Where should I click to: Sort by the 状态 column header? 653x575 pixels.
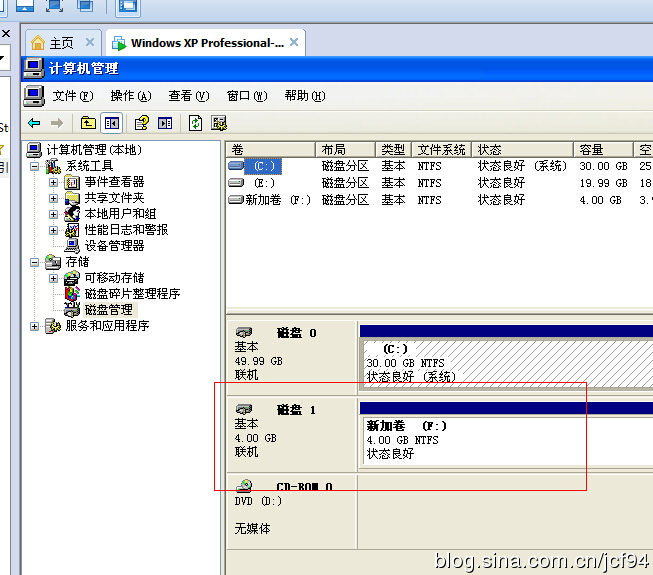point(522,150)
